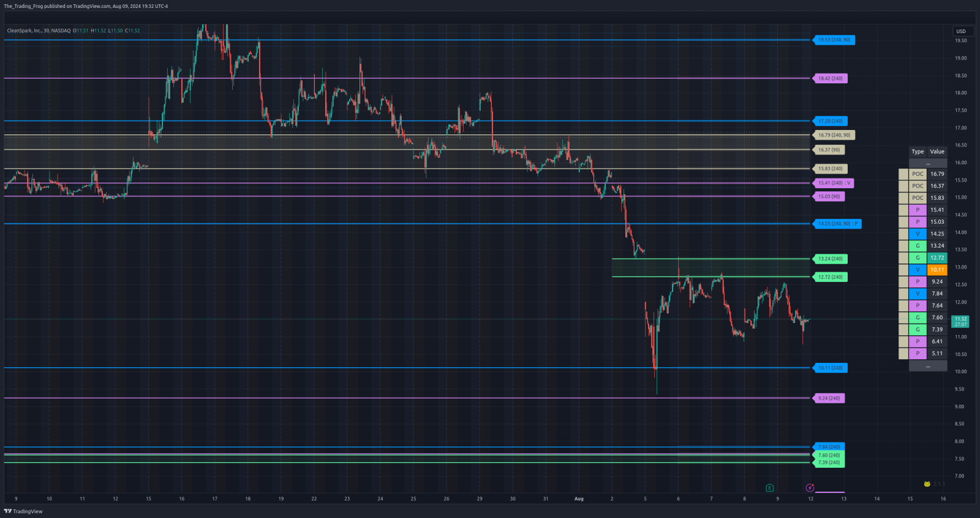Select the 13.24 (240) green level label
Image resolution: width=980 pixels, height=518 pixels.
click(x=830, y=259)
